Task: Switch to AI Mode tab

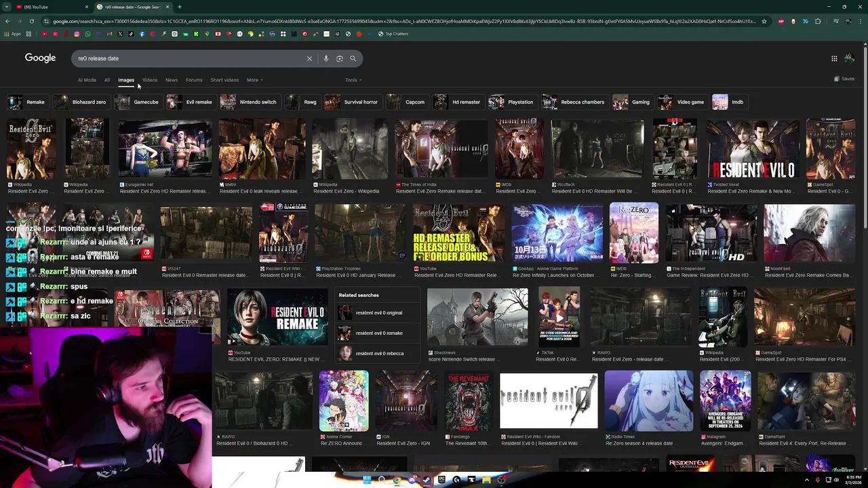Action: [87, 80]
